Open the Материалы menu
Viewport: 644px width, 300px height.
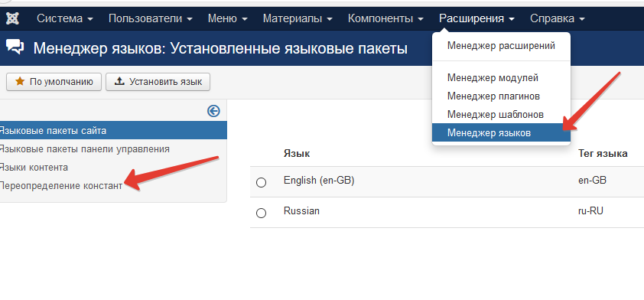(298, 18)
